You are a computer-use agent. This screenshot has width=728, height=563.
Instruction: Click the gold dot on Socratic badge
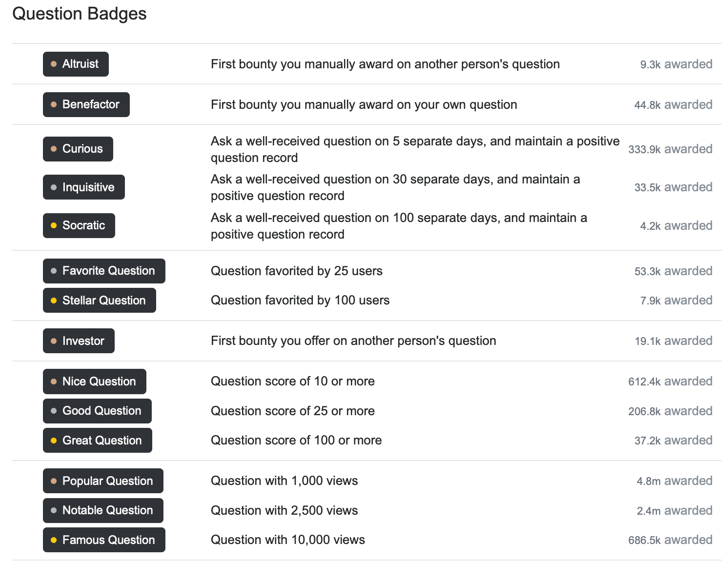pos(54,226)
